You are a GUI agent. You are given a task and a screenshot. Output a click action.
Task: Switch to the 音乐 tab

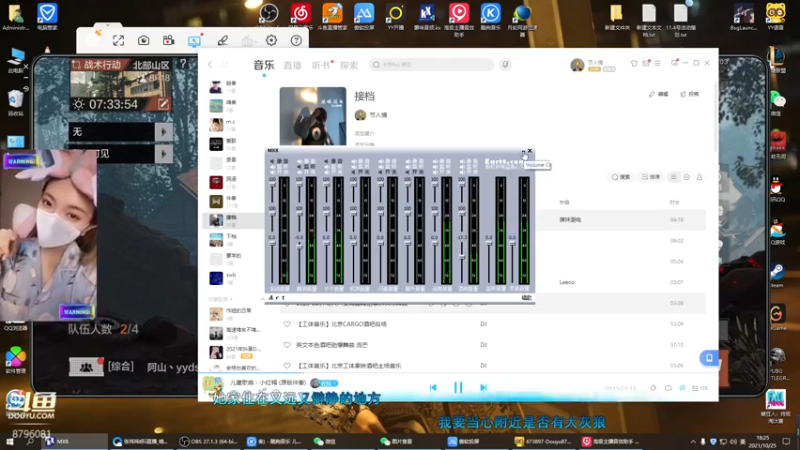click(264, 65)
